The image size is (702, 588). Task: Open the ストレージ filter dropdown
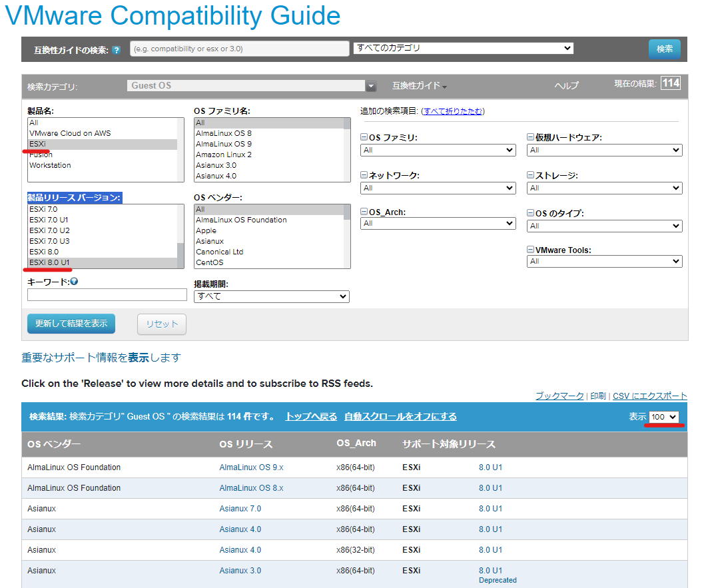click(x=604, y=188)
